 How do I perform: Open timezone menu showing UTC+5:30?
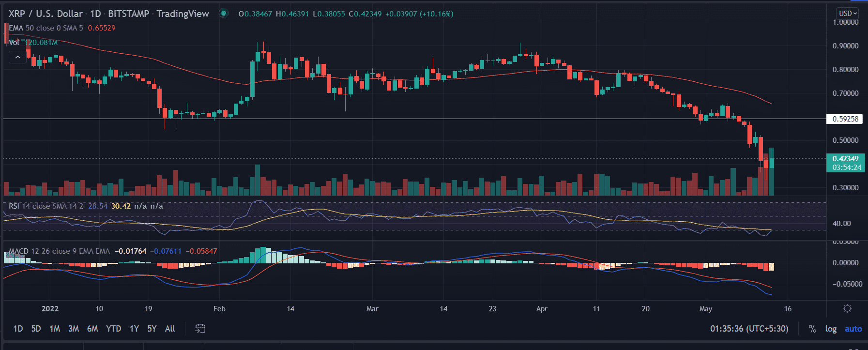[749, 329]
